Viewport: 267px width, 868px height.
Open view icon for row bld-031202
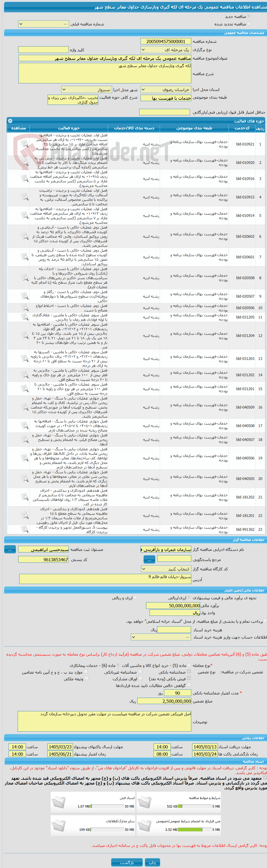tap(25, 375)
